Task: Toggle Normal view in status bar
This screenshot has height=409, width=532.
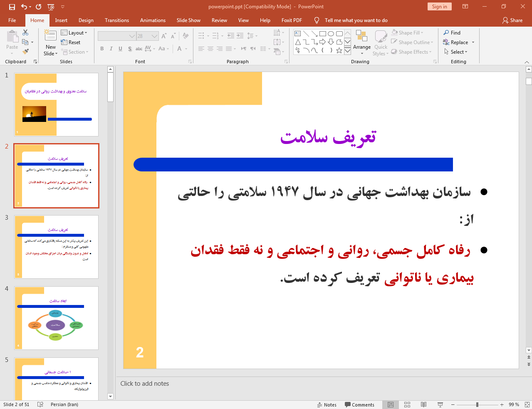Action: pos(391,404)
